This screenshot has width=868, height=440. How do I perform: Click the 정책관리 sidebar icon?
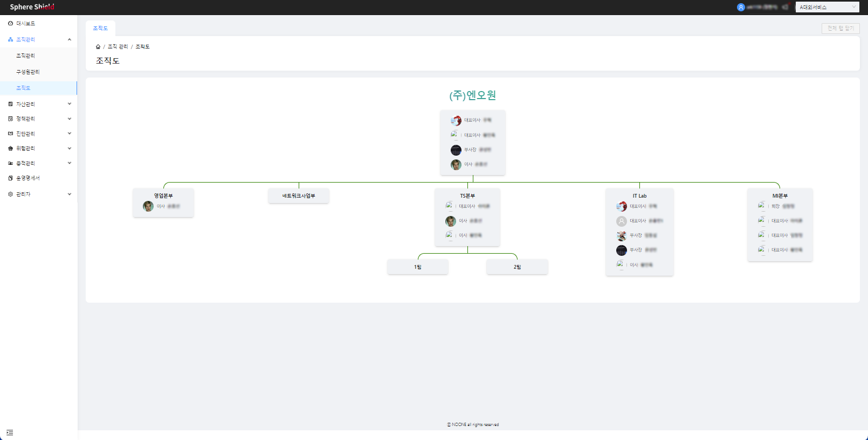point(10,119)
